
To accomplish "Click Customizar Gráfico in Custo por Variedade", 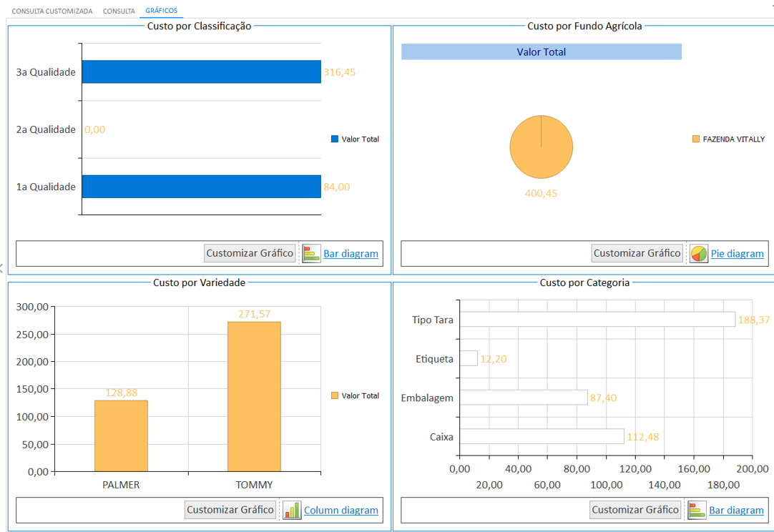I will click(230, 510).
